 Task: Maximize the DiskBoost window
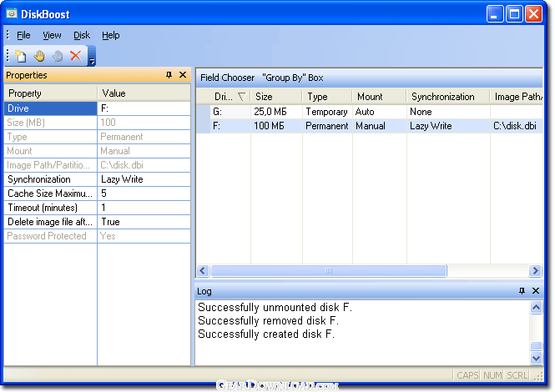514,14
